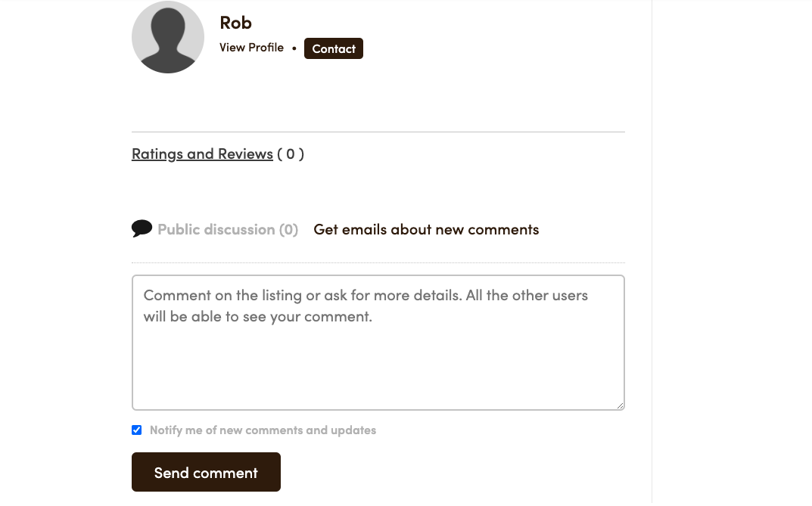This screenshot has width=812, height=506.
Task: Click the Contact button
Action: tap(334, 48)
